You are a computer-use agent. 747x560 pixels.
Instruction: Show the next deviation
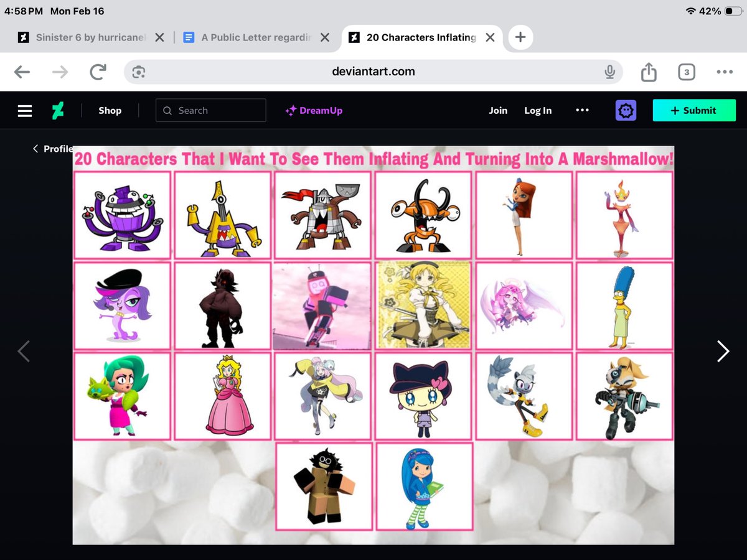click(723, 352)
